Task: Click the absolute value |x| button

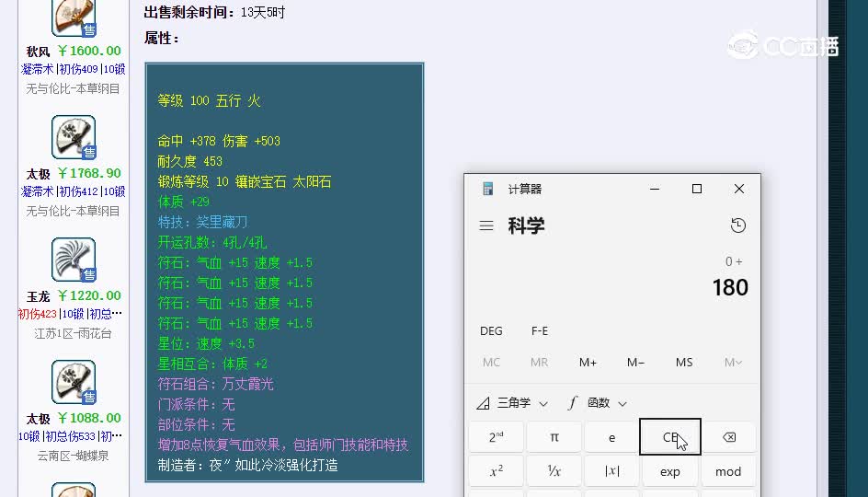Action: pyautogui.click(x=611, y=471)
